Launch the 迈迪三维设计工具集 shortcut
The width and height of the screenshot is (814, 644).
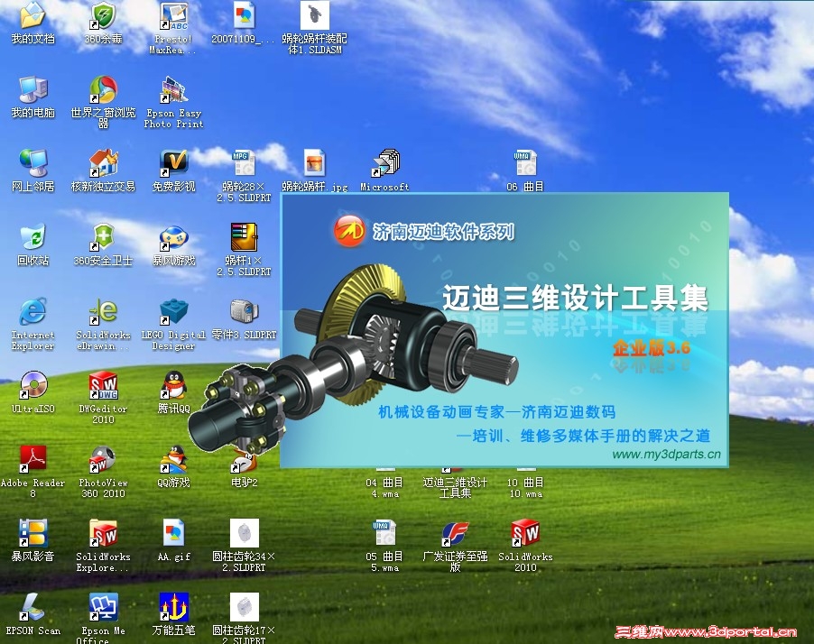[x=456, y=467]
